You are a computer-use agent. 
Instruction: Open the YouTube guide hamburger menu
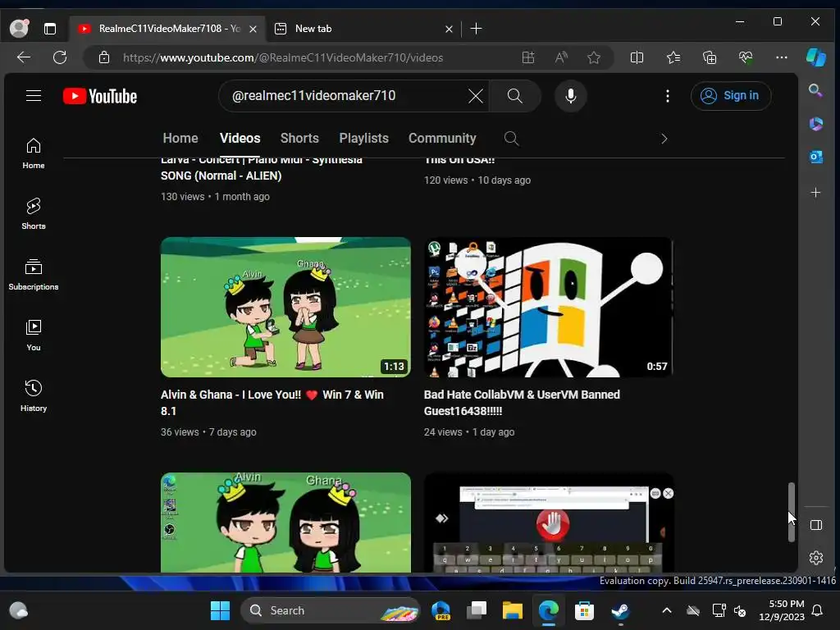pos(33,96)
